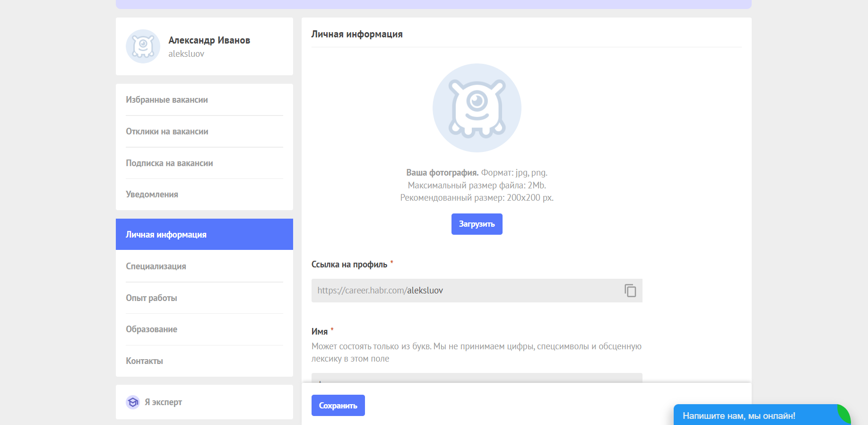Open Отклики на вакансии section
868x425 pixels.
167,132
